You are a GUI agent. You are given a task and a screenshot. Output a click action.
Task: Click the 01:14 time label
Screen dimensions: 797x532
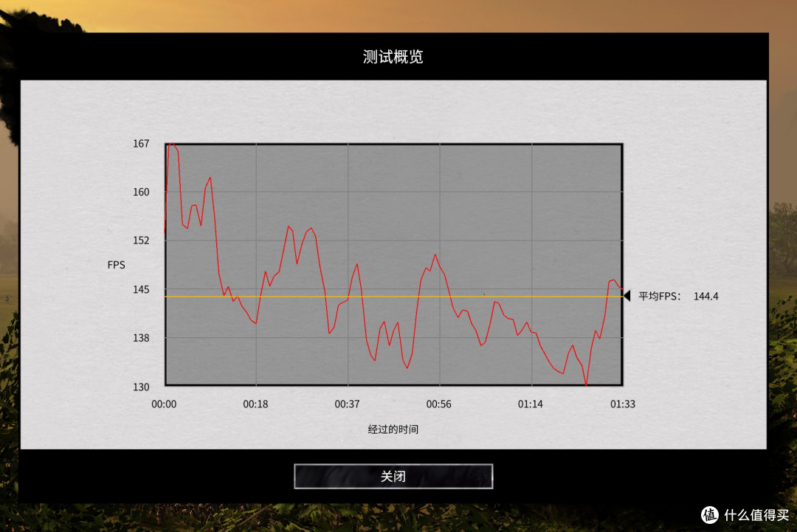(530, 404)
